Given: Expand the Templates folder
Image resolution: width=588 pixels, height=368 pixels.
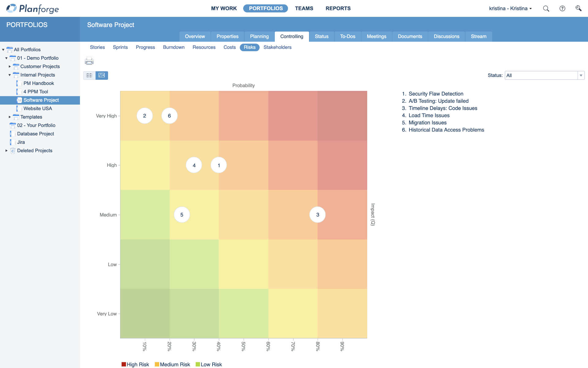Looking at the screenshot, I should click(x=9, y=117).
